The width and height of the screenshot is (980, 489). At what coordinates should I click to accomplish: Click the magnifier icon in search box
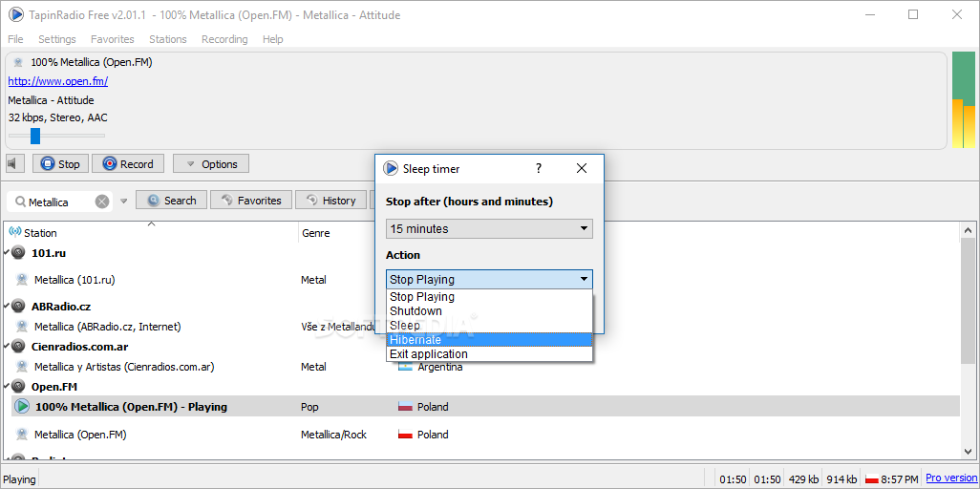[21, 202]
